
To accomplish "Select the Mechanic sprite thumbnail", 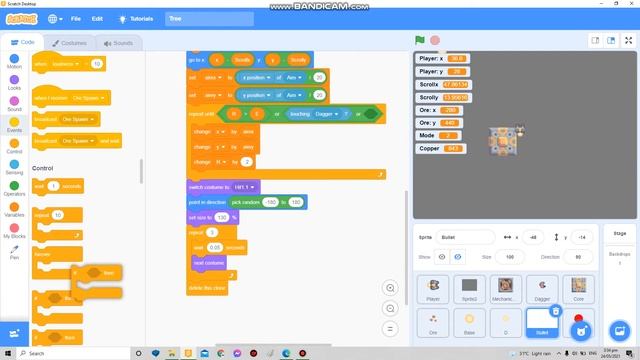I will click(x=505, y=289).
